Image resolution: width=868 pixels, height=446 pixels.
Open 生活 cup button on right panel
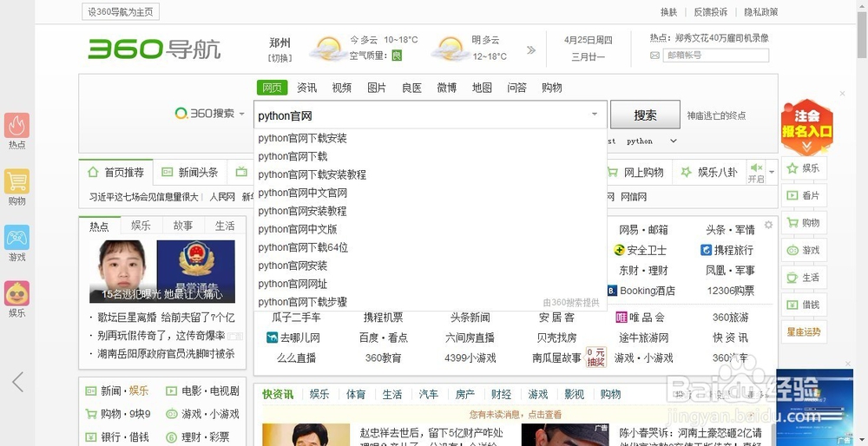click(x=804, y=277)
